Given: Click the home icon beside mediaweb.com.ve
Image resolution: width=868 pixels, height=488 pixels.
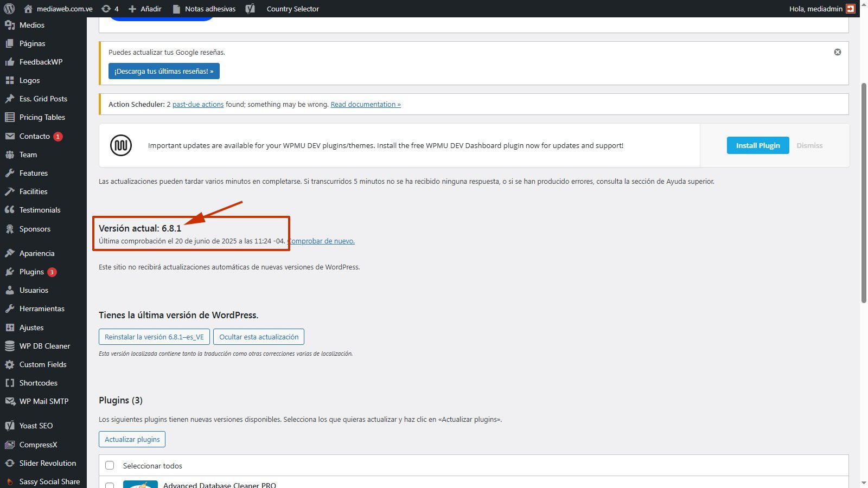Looking at the screenshot, I should click(x=28, y=9).
